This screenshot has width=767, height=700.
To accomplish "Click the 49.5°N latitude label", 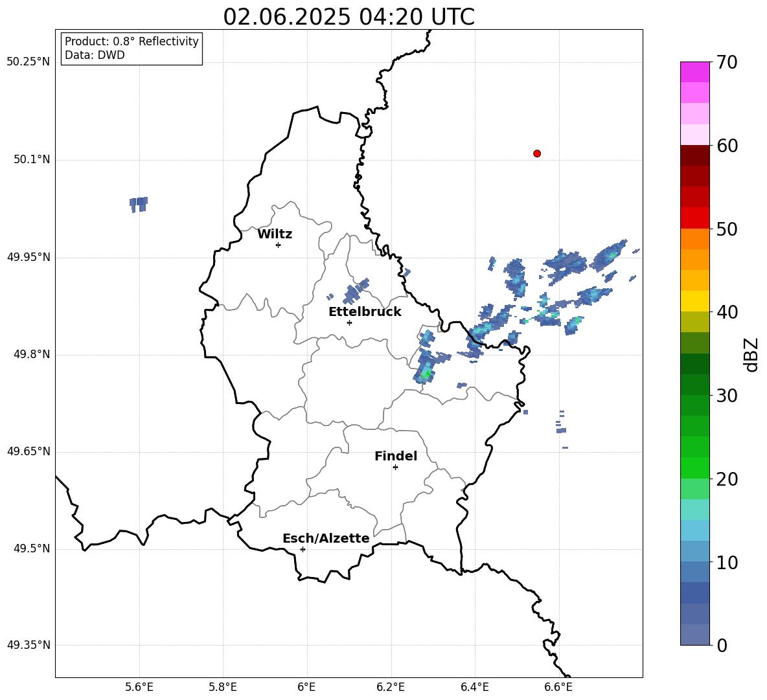I will [31, 548].
